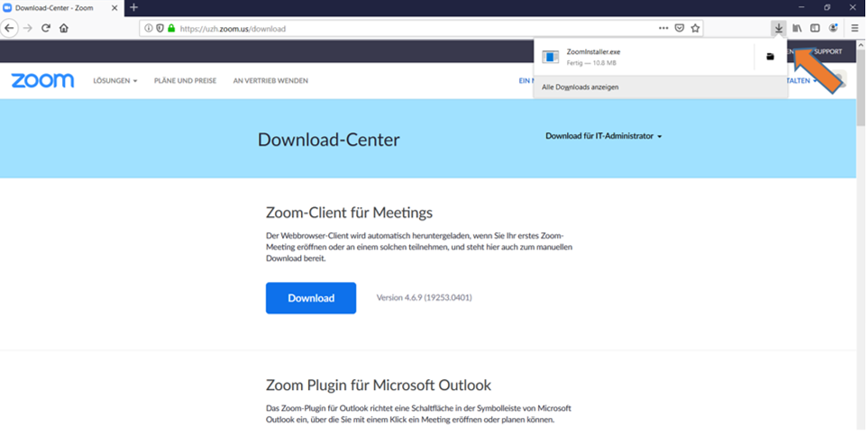
Task: Click the back navigation arrow
Action: pos(10,28)
